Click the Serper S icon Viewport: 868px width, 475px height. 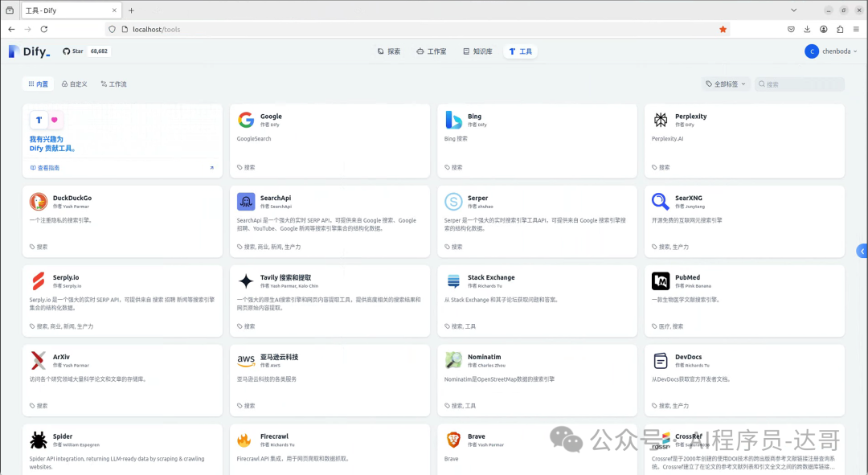pyautogui.click(x=453, y=202)
